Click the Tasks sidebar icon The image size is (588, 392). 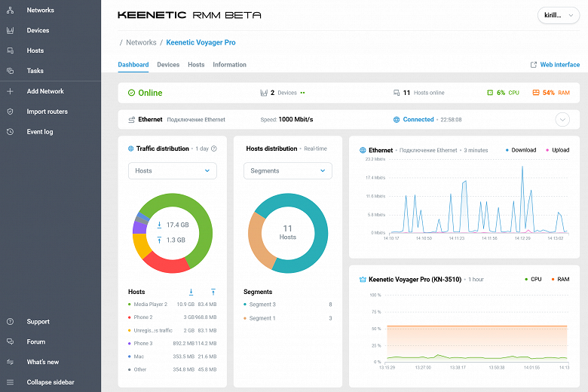(10, 71)
